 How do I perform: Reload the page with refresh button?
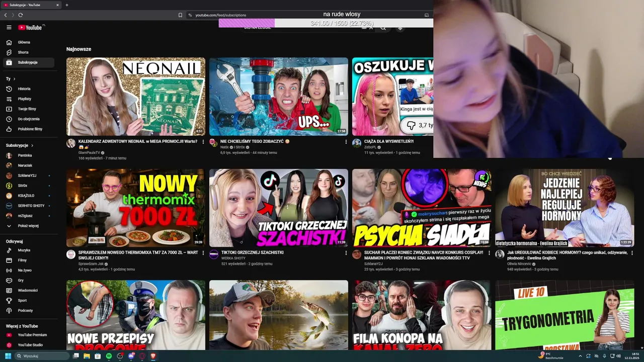(x=20, y=15)
